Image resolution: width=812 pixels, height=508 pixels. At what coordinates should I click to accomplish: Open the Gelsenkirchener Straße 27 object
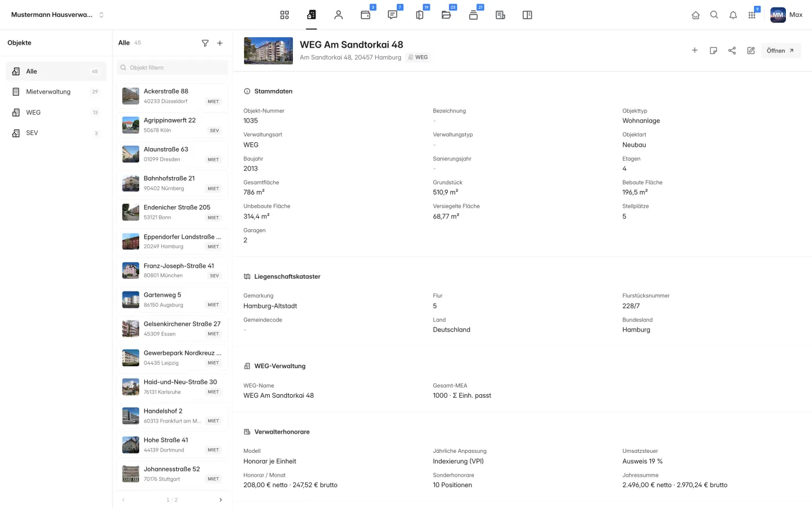click(172, 329)
